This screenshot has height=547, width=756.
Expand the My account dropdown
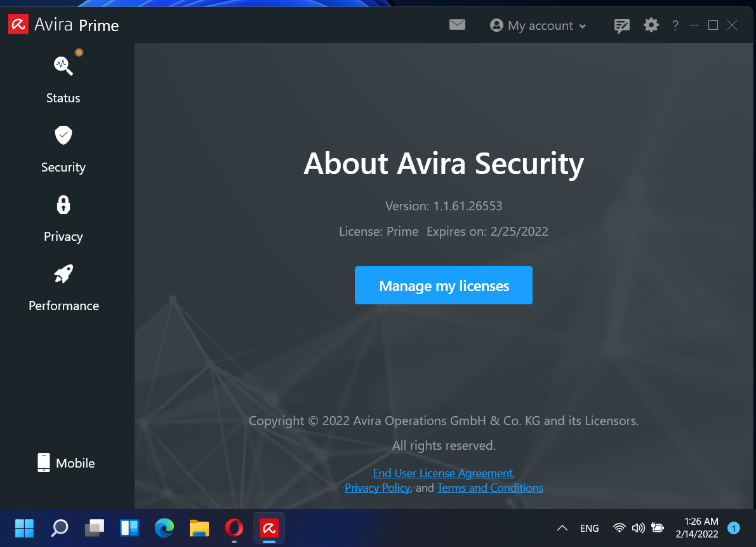tap(538, 25)
